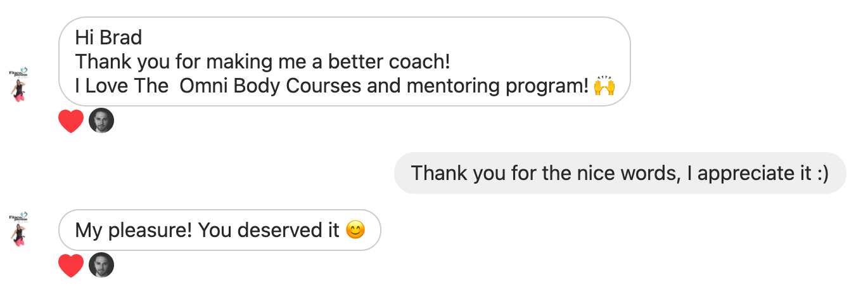This screenshot has height=289, width=868.
Task: Click reactor's profile photo under the first message
Action: coord(101,120)
